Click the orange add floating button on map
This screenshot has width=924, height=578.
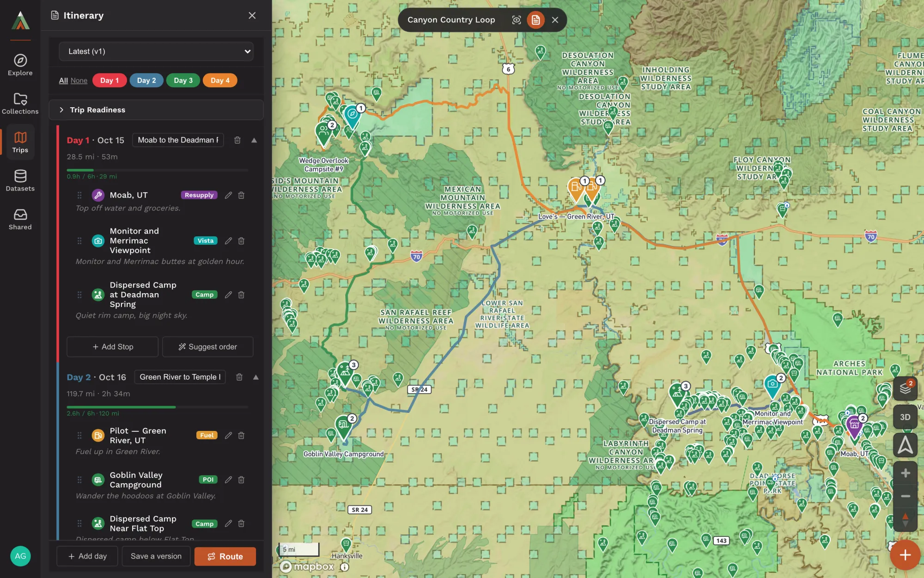pyautogui.click(x=905, y=555)
